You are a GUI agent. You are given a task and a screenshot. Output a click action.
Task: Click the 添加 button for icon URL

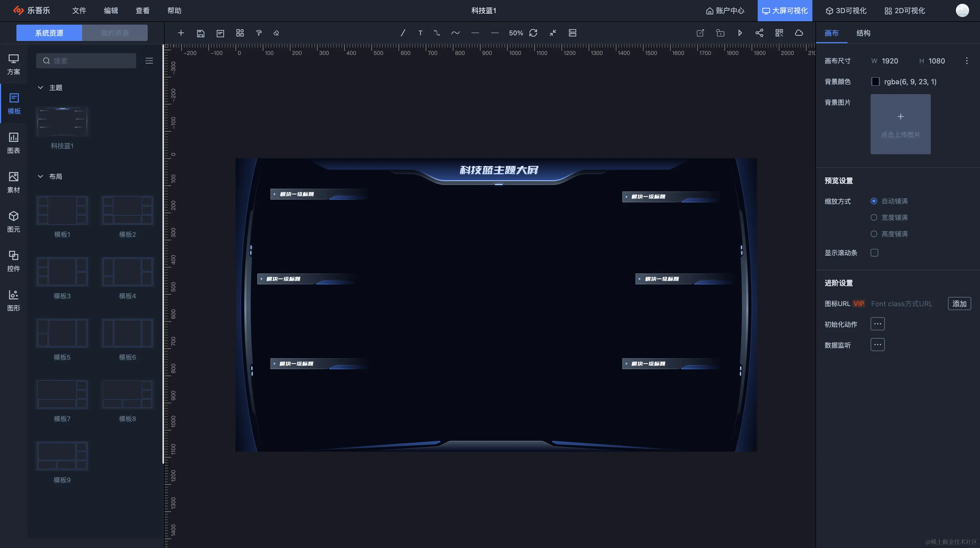click(959, 304)
